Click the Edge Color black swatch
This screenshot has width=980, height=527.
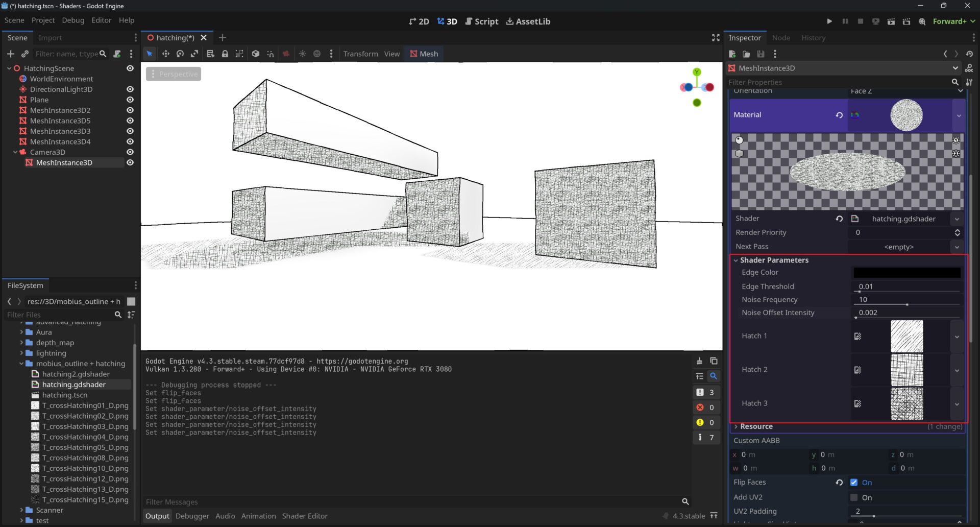point(907,273)
